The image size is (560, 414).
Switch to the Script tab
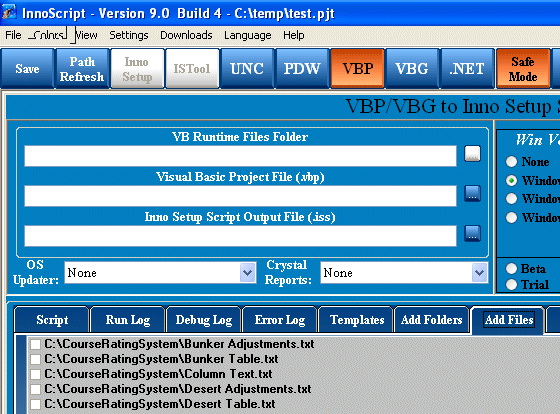52,319
